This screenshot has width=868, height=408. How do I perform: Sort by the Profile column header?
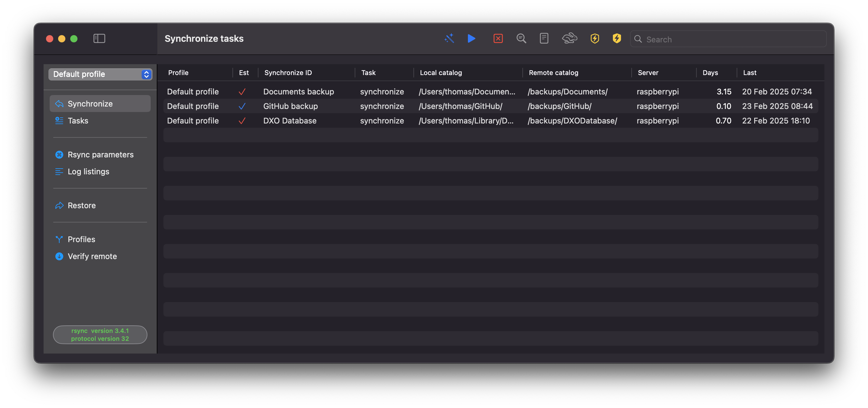(178, 73)
